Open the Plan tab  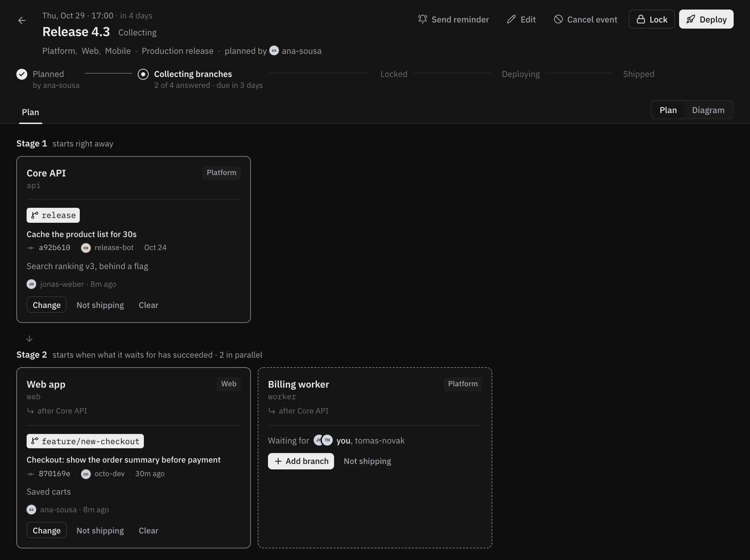click(x=30, y=112)
